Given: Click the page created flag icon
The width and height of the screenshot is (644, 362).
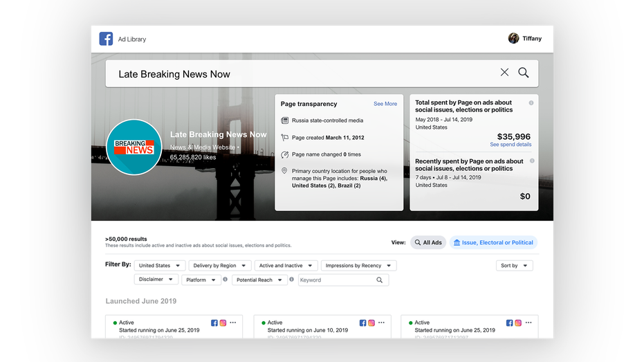Looking at the screenshot, I should click(x=284, y=138).
